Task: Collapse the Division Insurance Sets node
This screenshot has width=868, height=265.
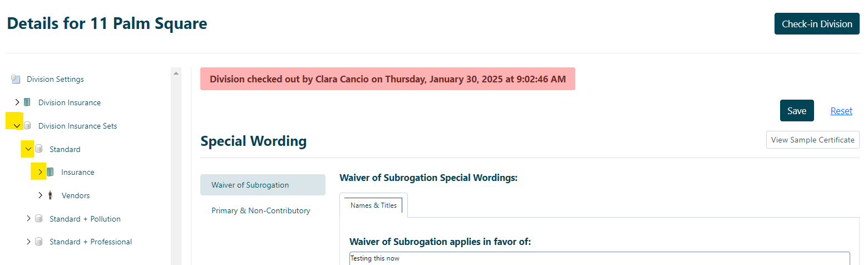Action: (x=17, y=126)
